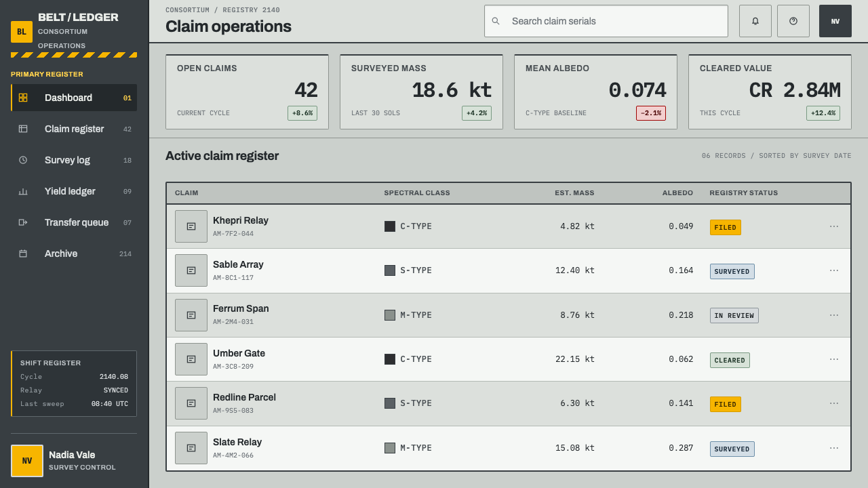Click the C-TYPE color swatch for Umber Gate

(x=390, y=359)
